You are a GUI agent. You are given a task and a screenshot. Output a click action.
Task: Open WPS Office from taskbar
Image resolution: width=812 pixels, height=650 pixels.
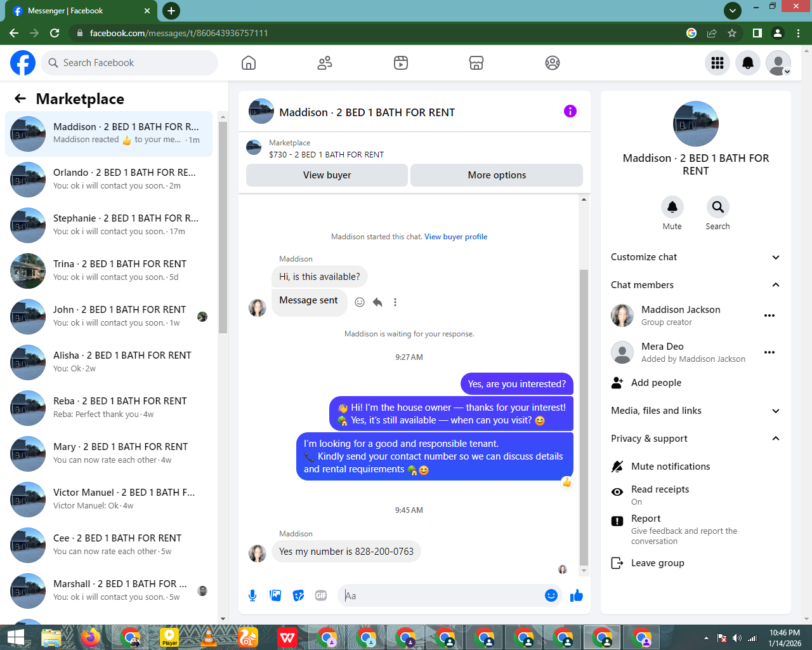[287, 637]
